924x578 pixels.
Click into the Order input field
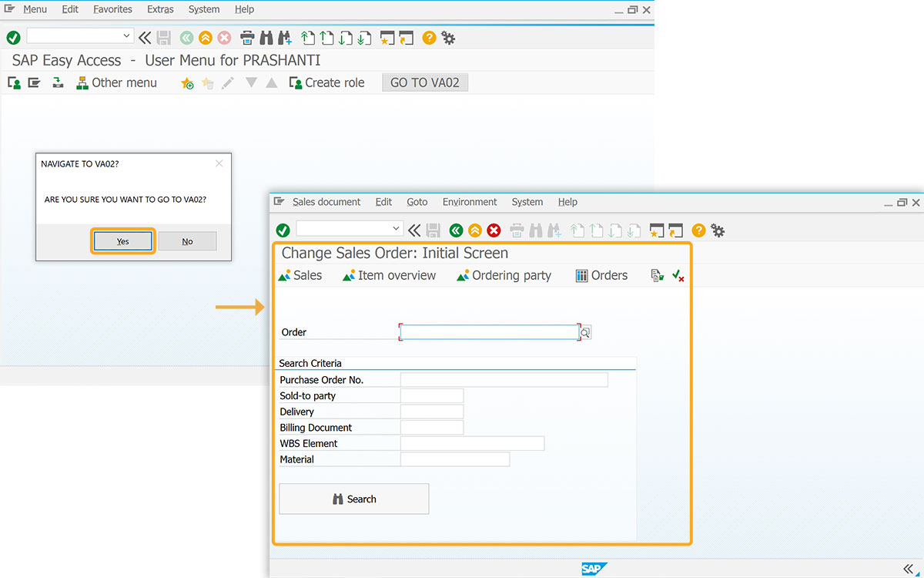coord(489,332)
